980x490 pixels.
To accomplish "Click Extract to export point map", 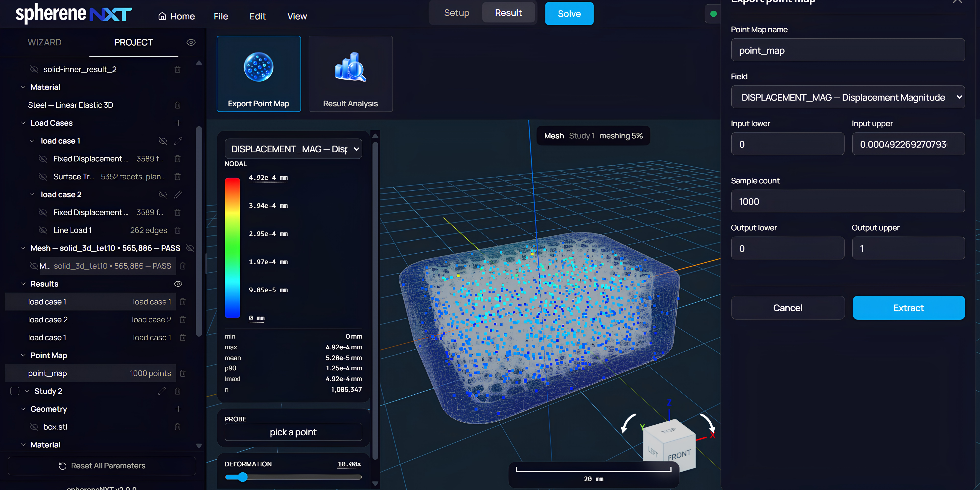I will tap(908, 308).
